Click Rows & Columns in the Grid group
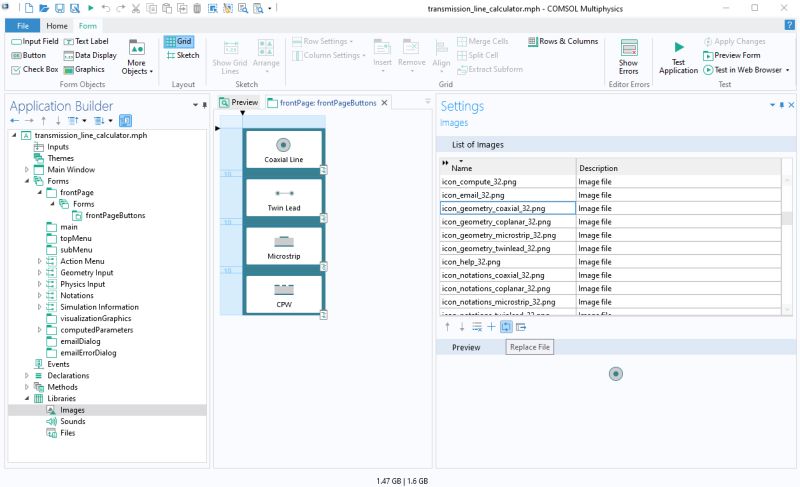 pos(563,41)
